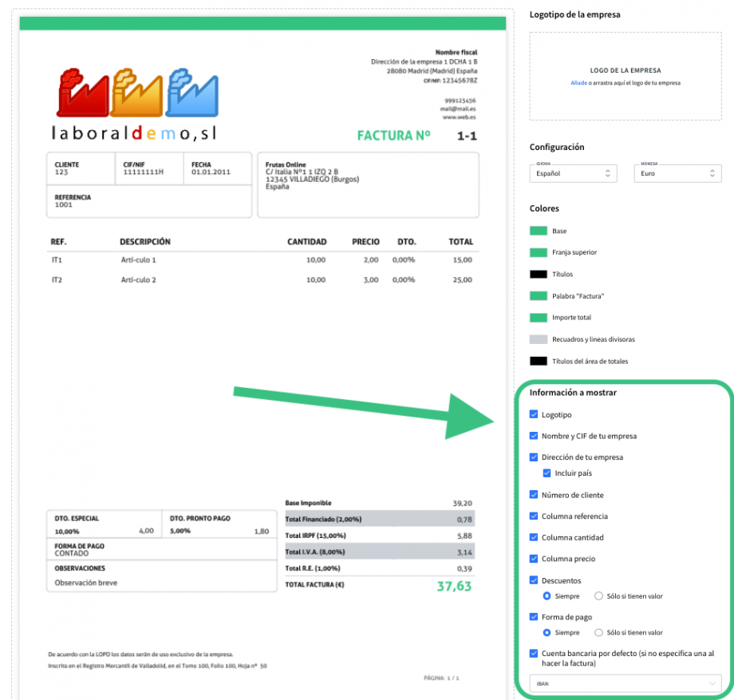Click Recuadros y líneas divisoras gray swatch
734x700 pixels.
(539, 339)
